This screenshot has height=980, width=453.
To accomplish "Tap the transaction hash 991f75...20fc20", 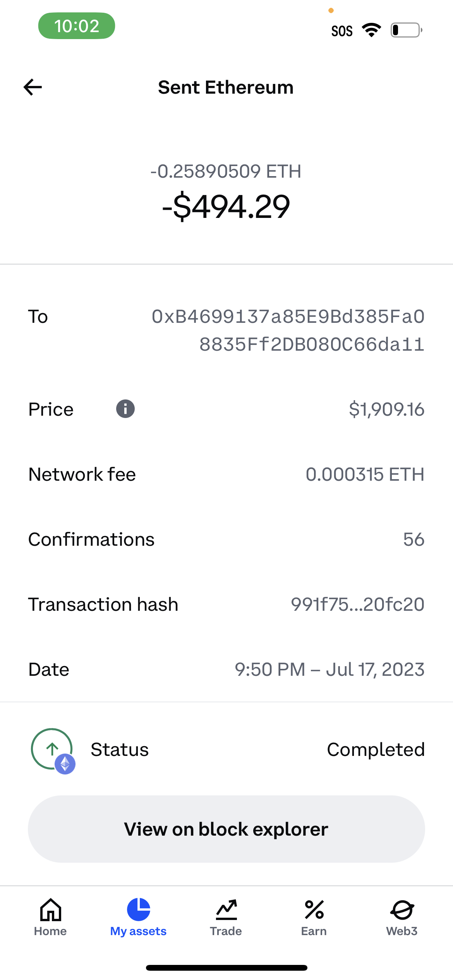I will [357, 604].
